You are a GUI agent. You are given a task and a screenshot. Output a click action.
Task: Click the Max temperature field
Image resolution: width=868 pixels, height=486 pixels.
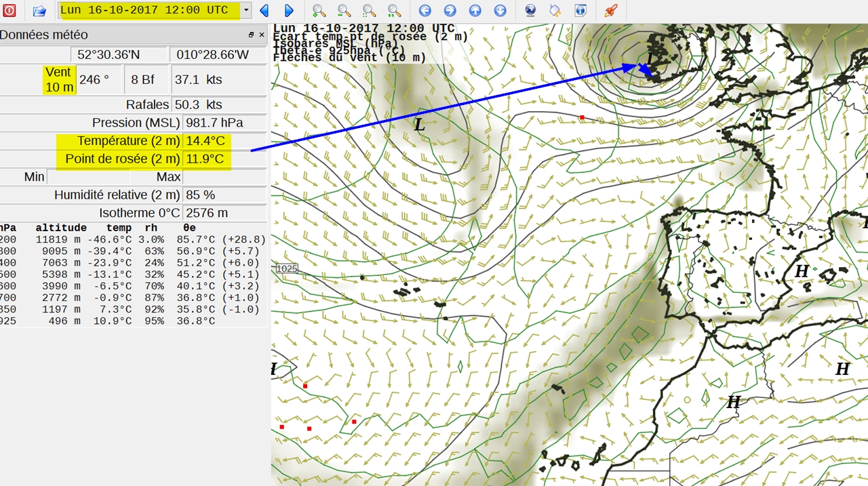(224, 177)
